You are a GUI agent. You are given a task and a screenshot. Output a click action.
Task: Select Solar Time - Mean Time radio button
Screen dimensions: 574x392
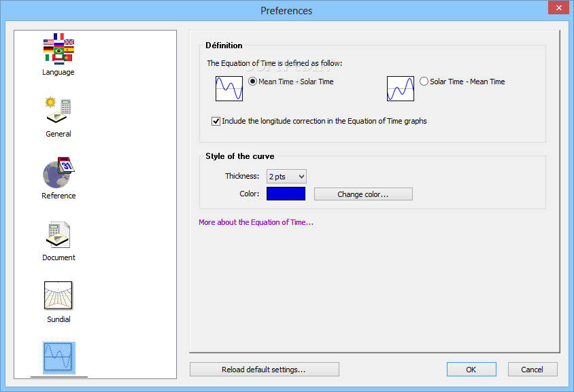coord(424,81)
